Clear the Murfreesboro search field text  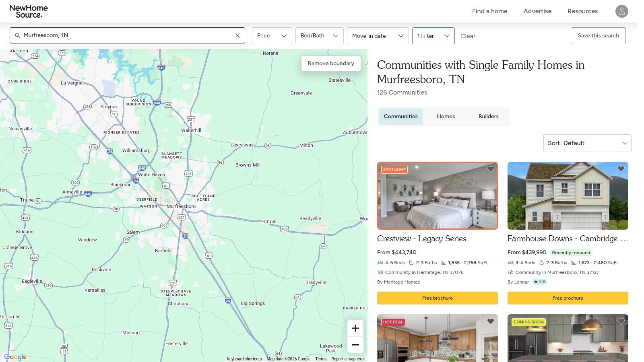[237, 35]
